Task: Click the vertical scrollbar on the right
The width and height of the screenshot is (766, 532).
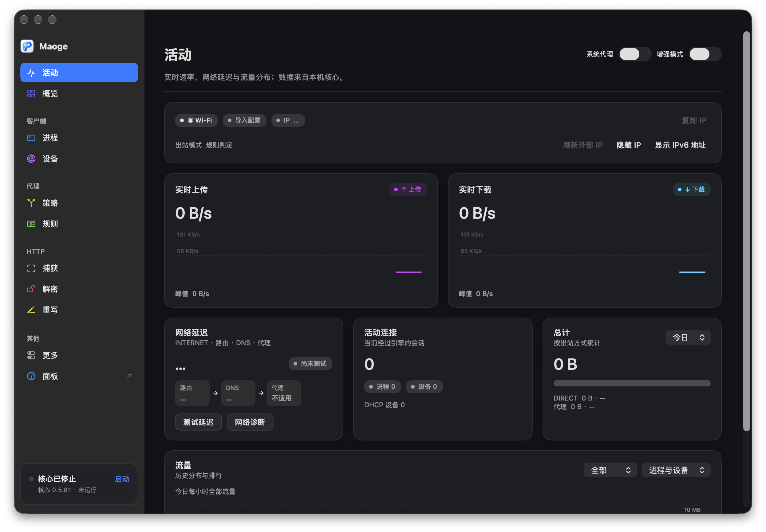Action: coord(746,231)
